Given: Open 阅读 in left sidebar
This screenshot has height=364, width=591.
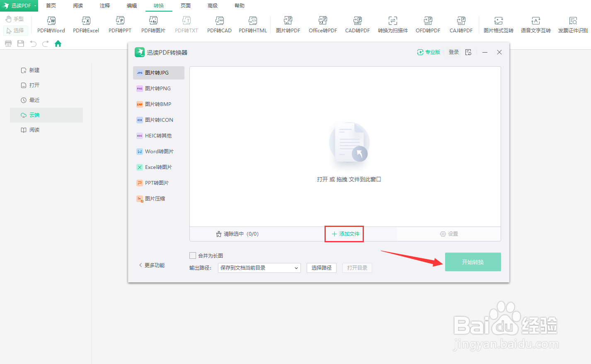Looking at the screenshot, I should (46, 130).
